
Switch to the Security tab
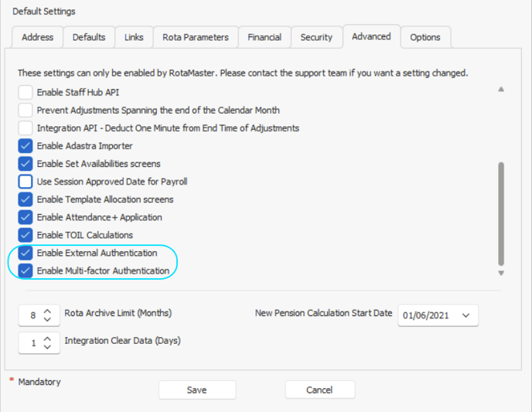pos(316,37)
